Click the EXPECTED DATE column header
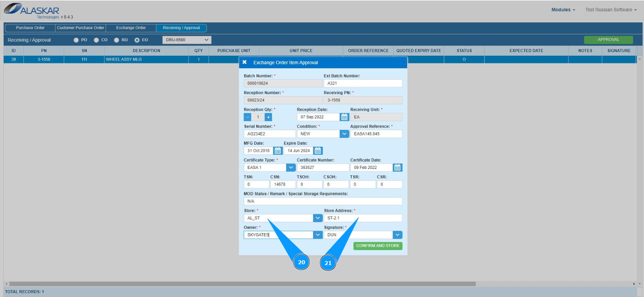The height and width of the screenshot is (297, 644). pos(526,51)
